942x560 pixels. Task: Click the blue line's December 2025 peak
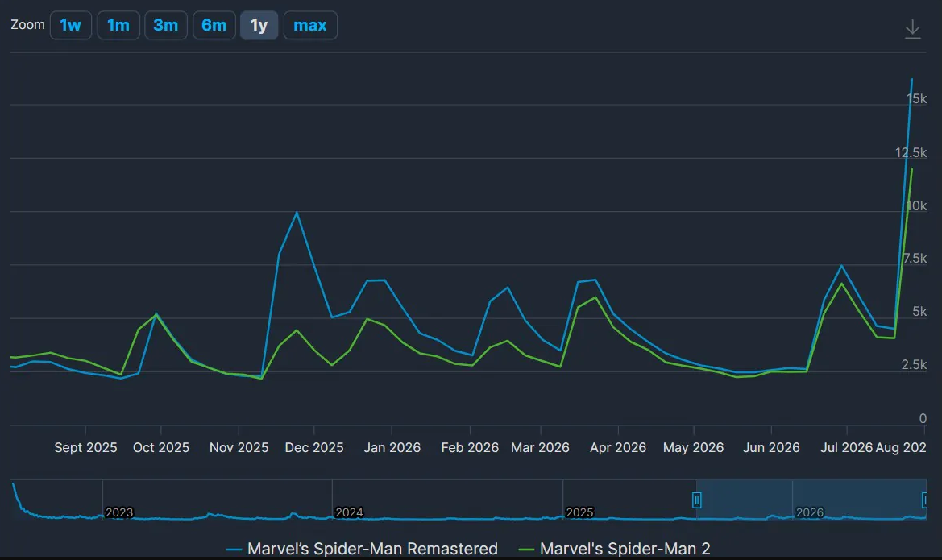tap(297, 212)
